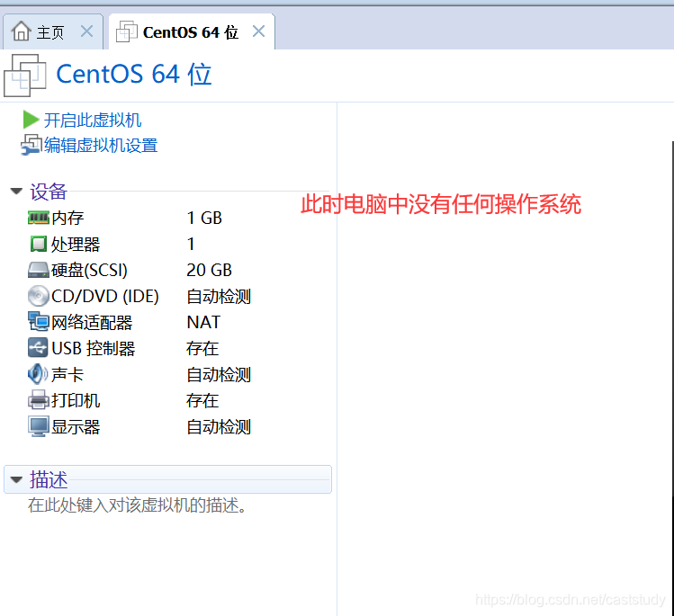This screenshot has width=674, height=616.
Task: Click the 1 GB memory value
Action: tap(204, 219)
